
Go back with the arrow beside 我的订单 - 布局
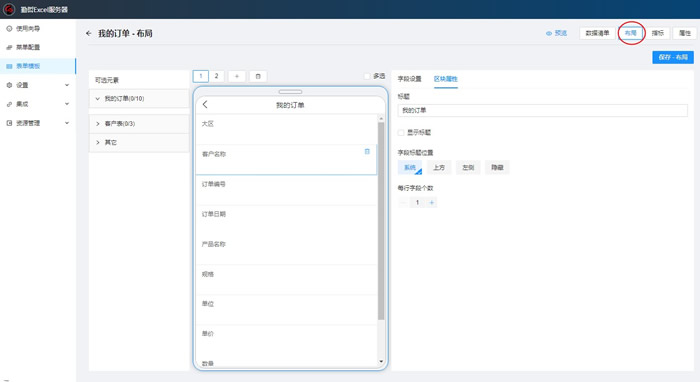[x=88, y=33]
